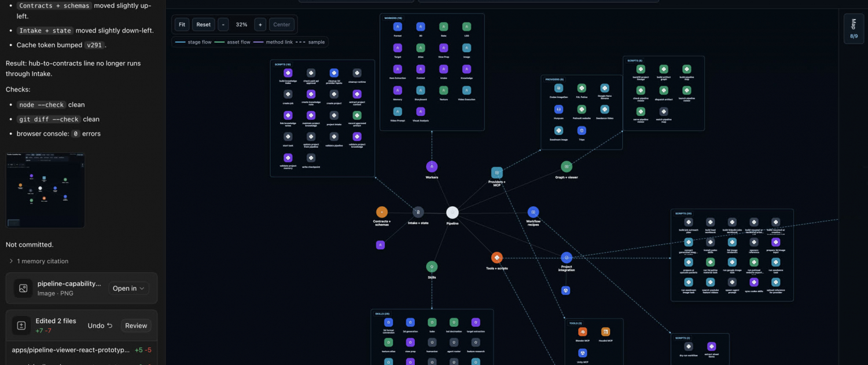The height and width of the screenshot is (365, 868).
Task: Click the PROVIDERS (8) group header
Action: click(x=554, y=79)
